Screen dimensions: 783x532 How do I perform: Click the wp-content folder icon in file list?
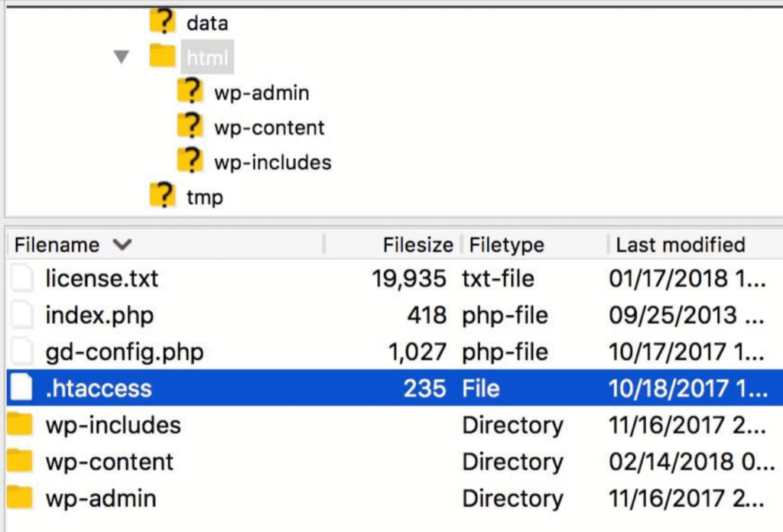20,462
